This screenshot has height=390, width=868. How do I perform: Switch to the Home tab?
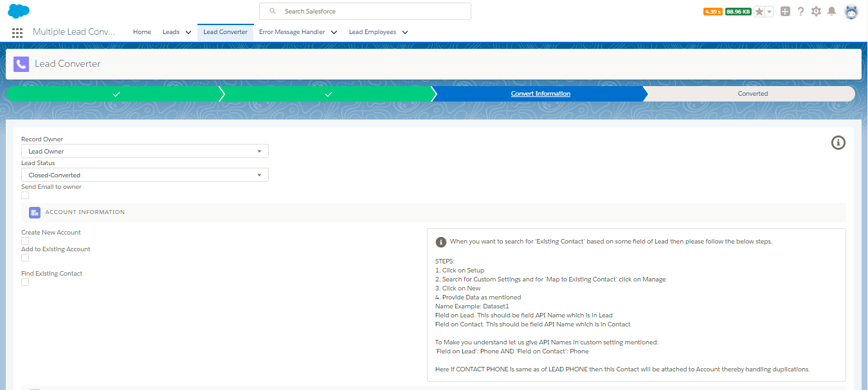pos(142,32)
